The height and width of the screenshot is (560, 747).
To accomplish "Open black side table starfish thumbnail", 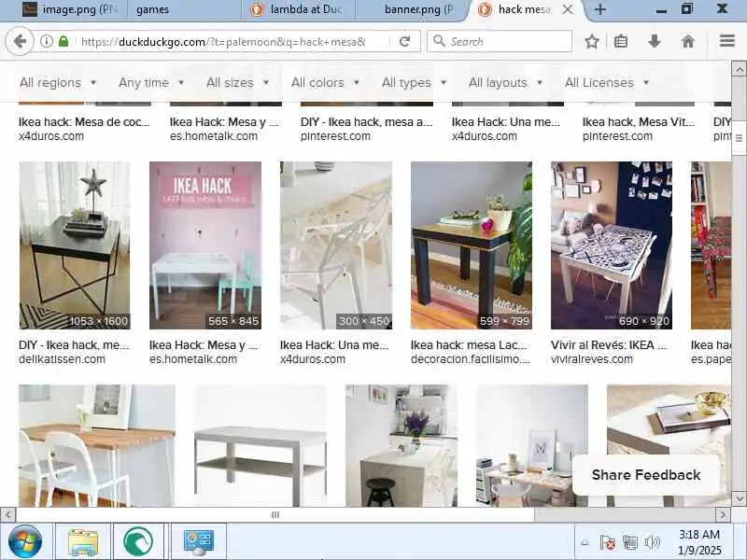I will click(75, 245).
